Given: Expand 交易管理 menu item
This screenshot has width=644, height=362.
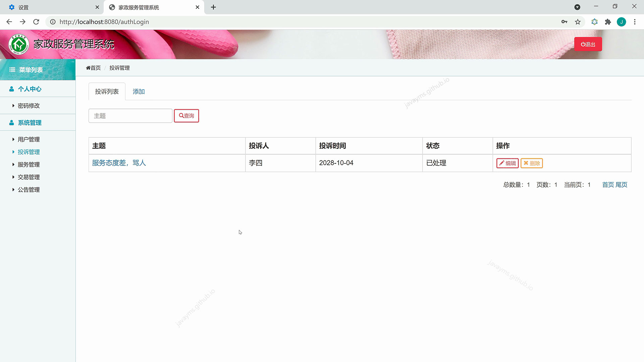Looking at the screenshot, I should tap(29, 177).
